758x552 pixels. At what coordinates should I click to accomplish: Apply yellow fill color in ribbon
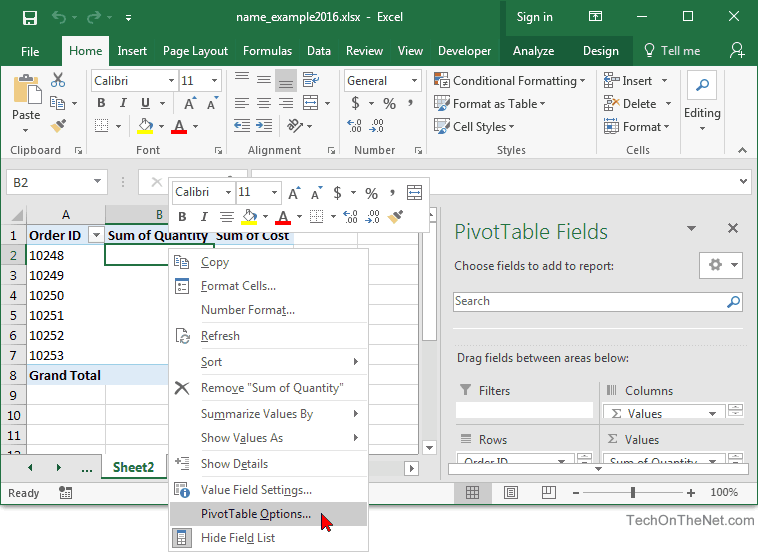point(145,126)
